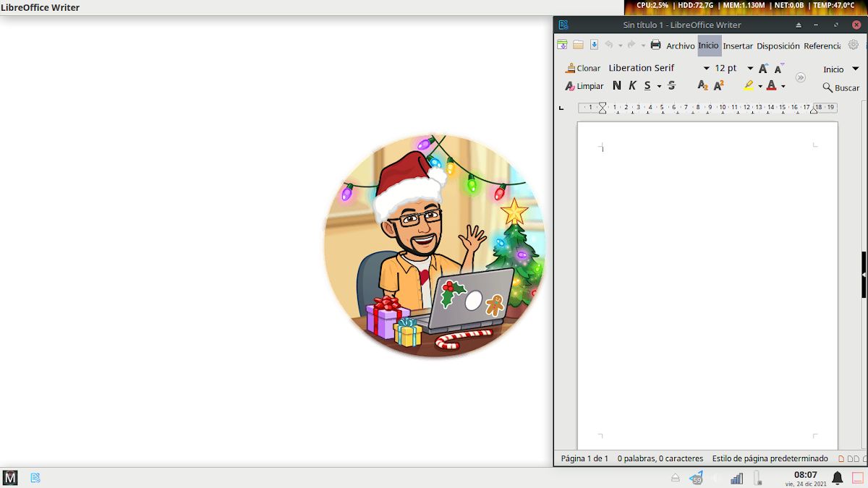
Task: Open the Insertar tab
Action: pos(738,46)
